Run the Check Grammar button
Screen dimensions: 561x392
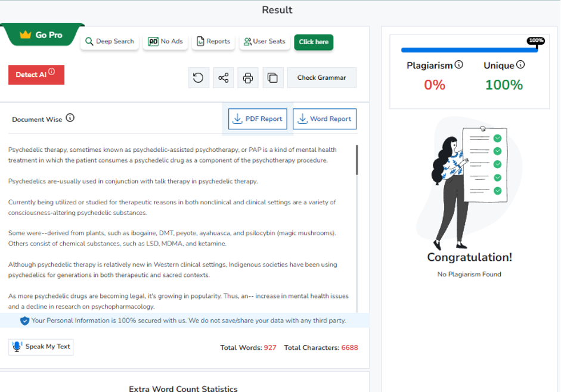pos(321,78)
